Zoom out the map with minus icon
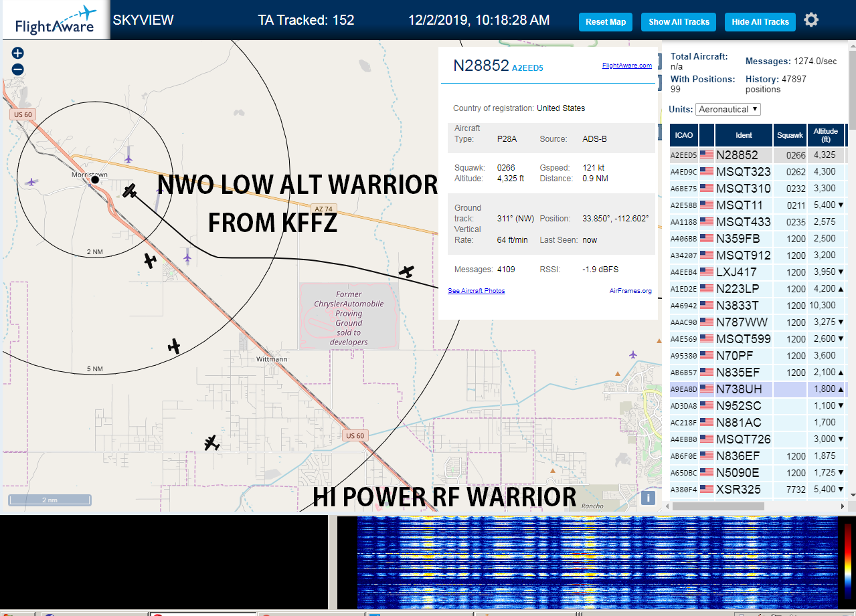Screen dimensions: 856x616 coord(18,69)
